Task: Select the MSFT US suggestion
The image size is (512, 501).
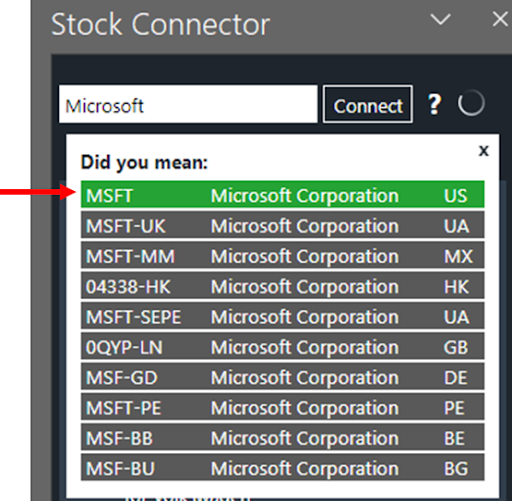Action: (283, 195)
